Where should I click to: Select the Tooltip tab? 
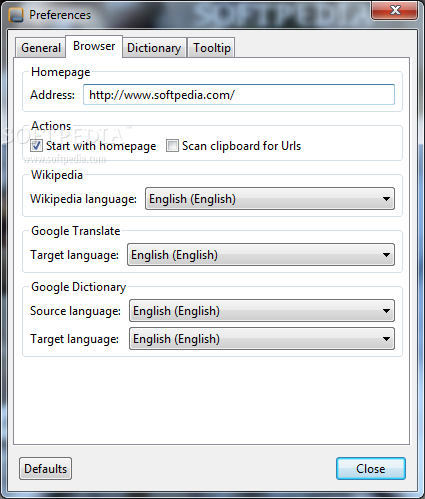click(212, 48)
